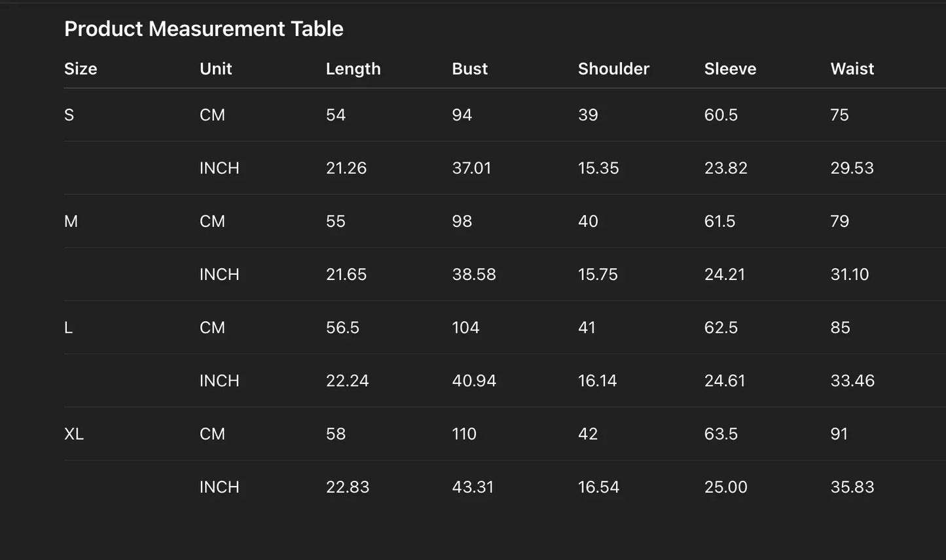Select the Bust column header

tap(469, 69)
